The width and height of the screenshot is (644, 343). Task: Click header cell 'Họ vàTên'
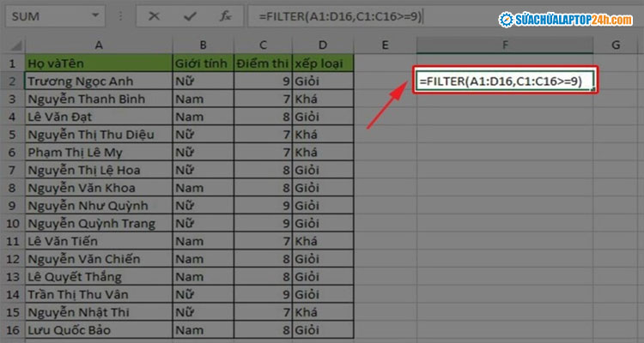tap(99, 63)
